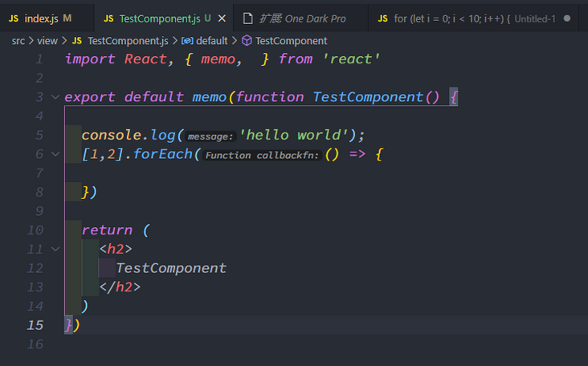Image resolution: width=588 pixels, height=366 pixels.
Task: Click the file icon on One Dark Pro tab
Action: [x=248, y=18]
